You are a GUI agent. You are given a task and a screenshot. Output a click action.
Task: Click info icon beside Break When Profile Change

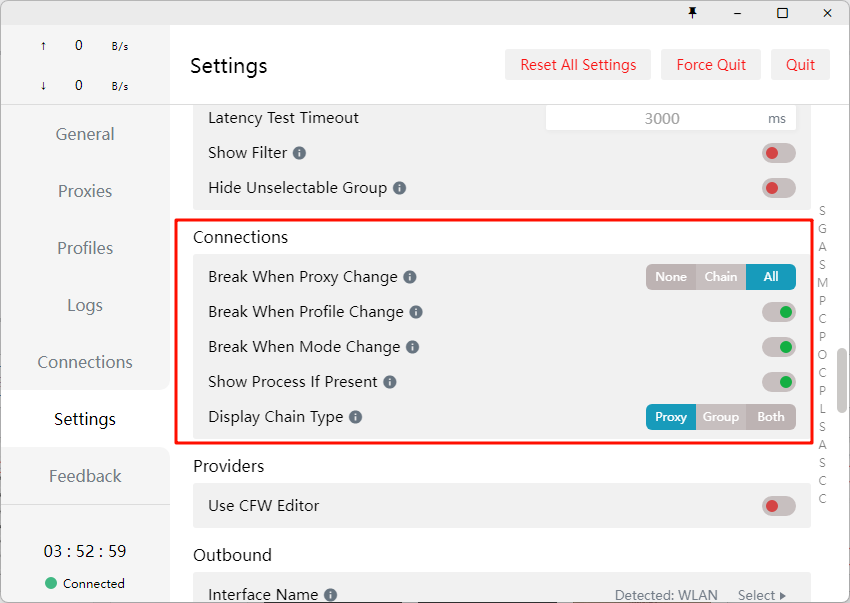pyautogui.click(x=416, y=312)
